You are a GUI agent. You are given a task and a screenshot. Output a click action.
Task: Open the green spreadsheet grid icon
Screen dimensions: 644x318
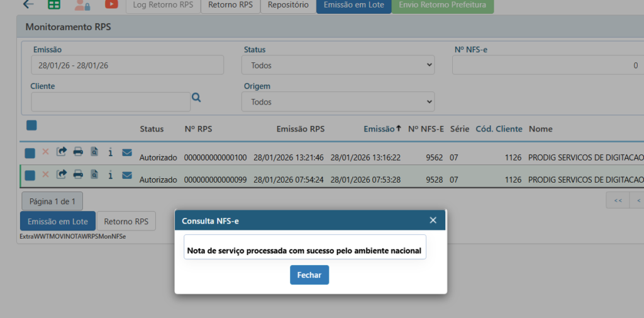click(x=55, y=4)
